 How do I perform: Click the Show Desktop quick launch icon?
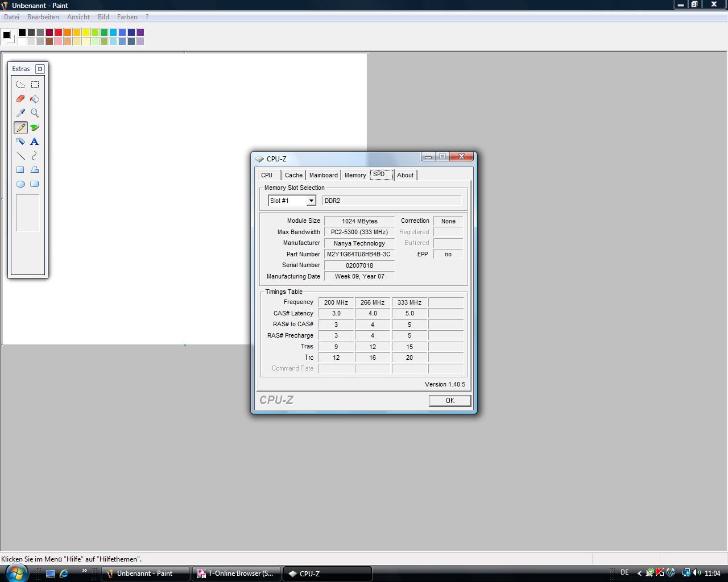tap(51, 573)
